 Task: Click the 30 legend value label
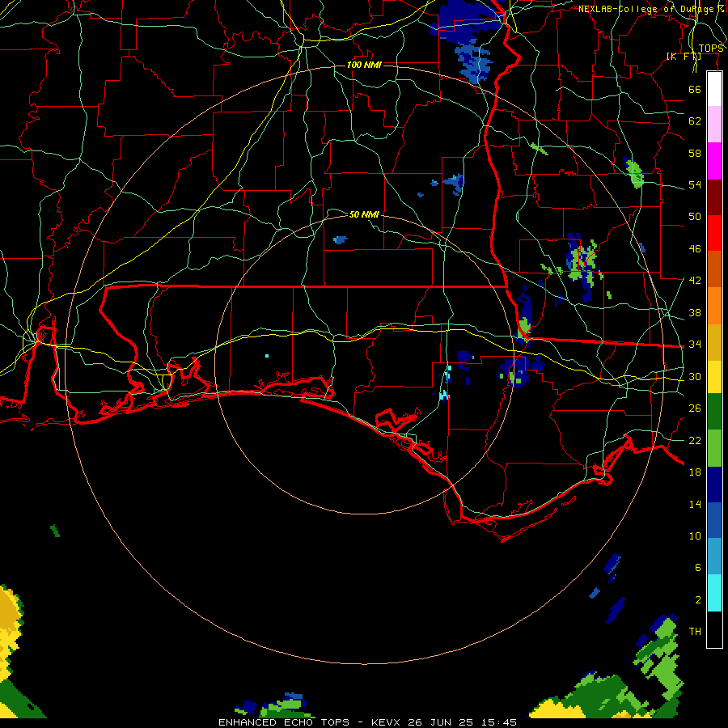coord(695,376)
